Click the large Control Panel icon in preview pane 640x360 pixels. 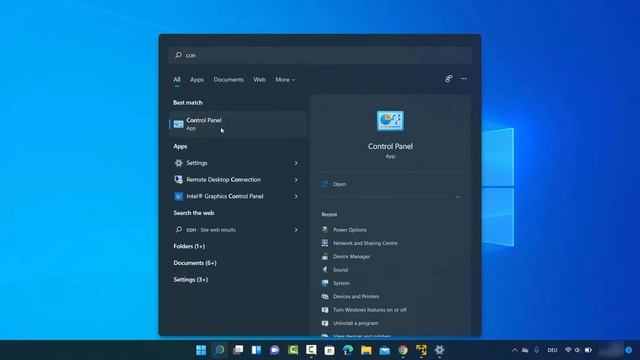390,121
